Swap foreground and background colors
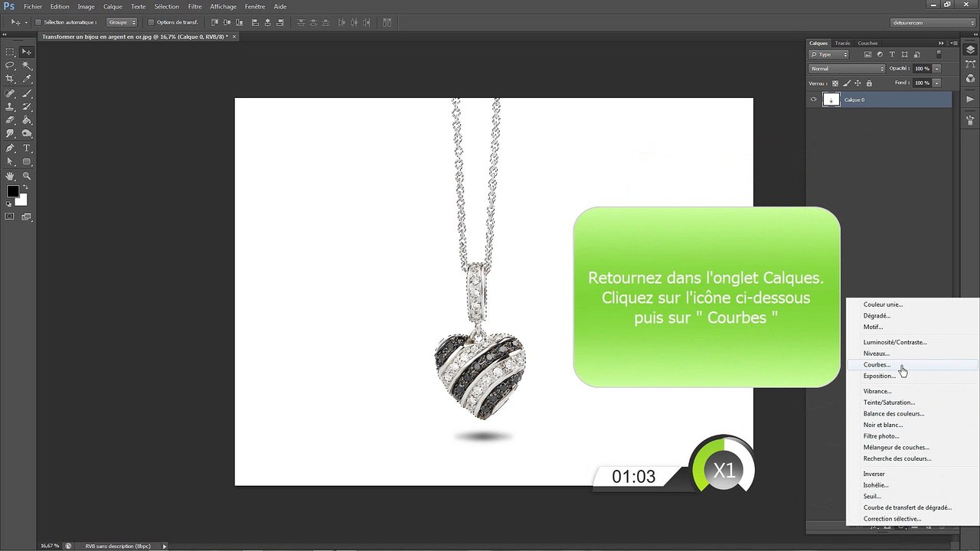This screenshot has height=551, width=980. (25, 187)
